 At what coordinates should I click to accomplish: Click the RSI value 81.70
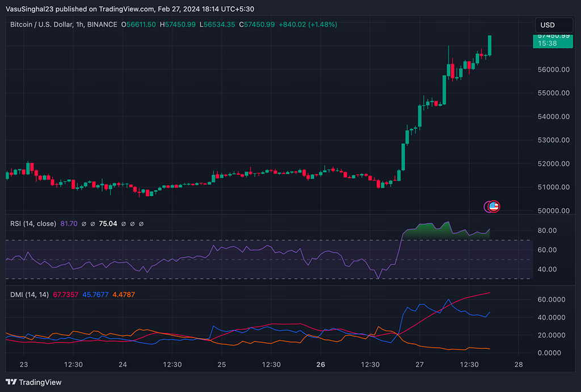(x=69, y=224)
